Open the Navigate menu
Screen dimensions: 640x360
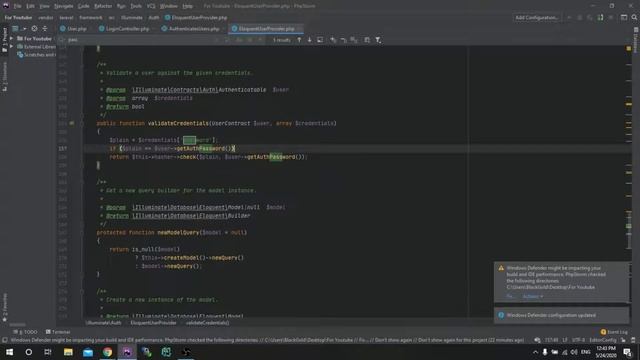64,6
